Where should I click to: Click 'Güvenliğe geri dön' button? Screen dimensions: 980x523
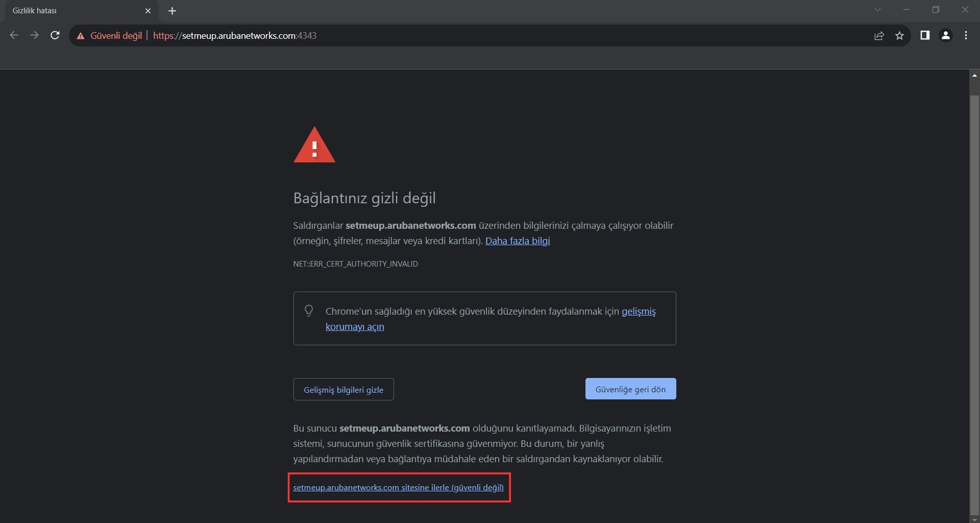(x=630, y=389)
